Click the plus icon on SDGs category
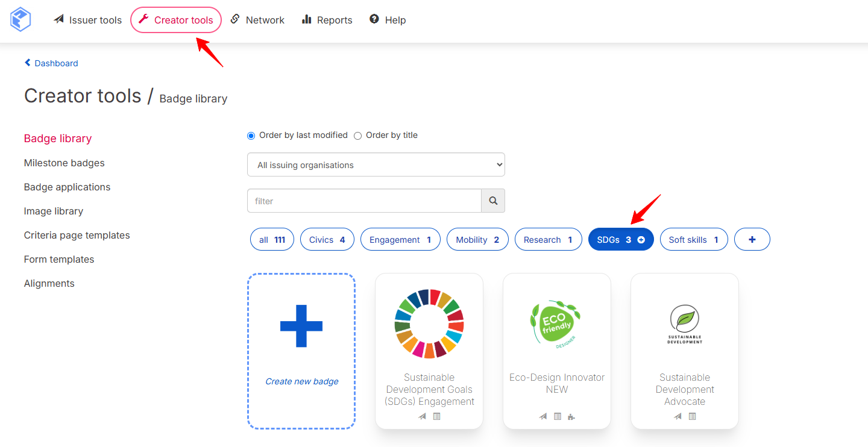 [x=641, y=240]
